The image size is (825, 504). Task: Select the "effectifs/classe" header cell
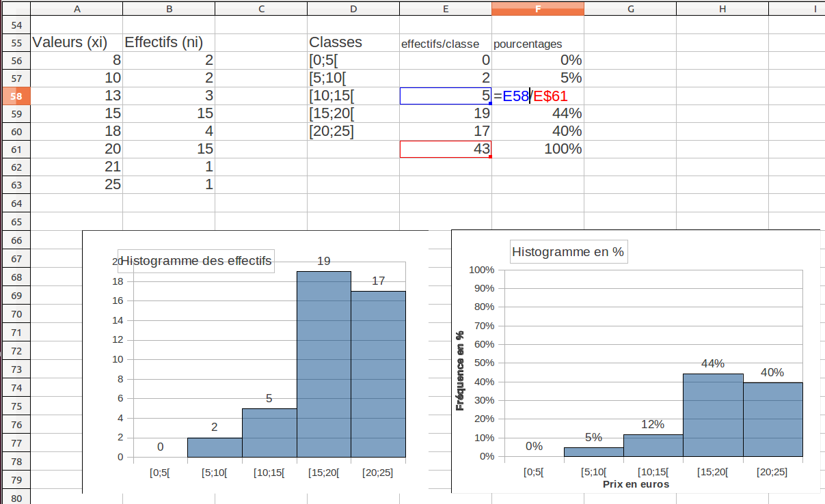(440, 44)
